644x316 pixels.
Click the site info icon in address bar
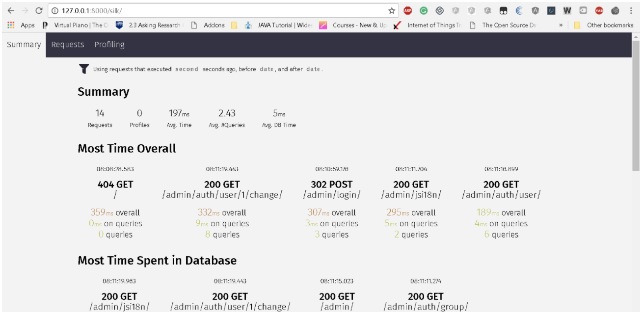coord(55,10)
